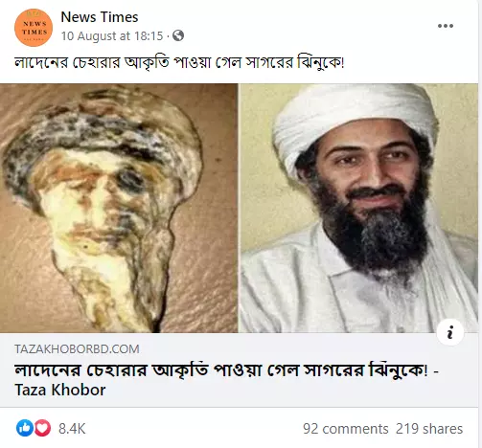Open the Taza Khobor article headline

[x=226, y=380]
